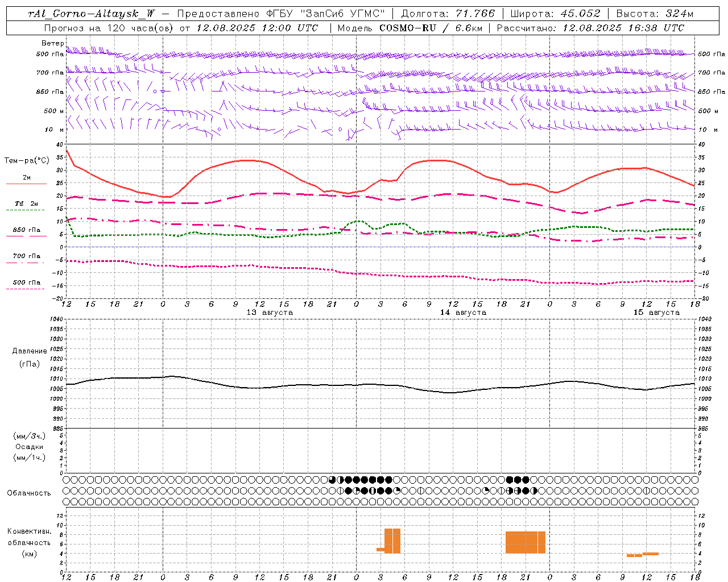
Task: Click the Td 2м legend entry
Action: [x=27, y=203]
